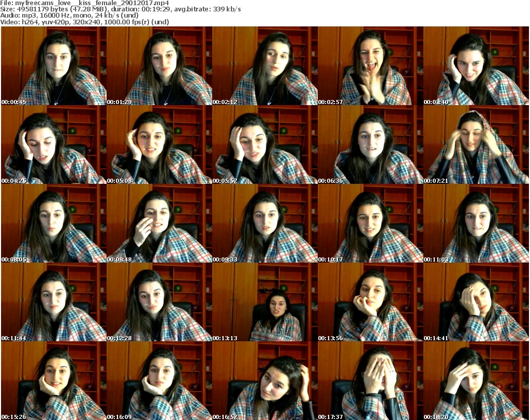Open the last frame stamped 00:18:20

click(x=476, y=381)
